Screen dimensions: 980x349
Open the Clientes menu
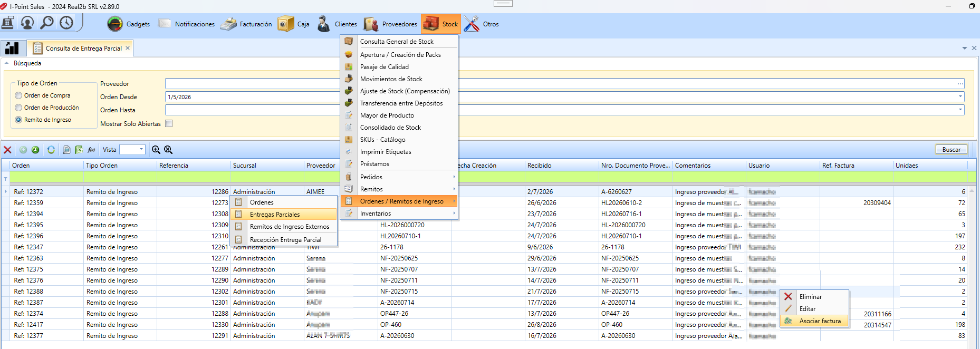click(337, 24)
